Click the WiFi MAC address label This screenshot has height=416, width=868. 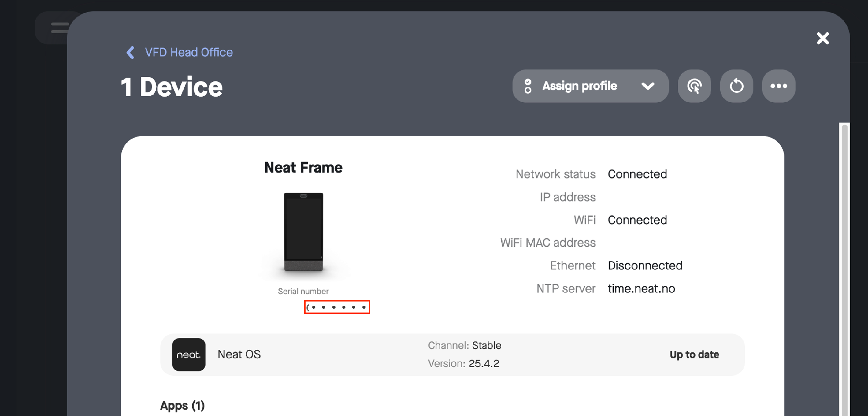(548, 243)
